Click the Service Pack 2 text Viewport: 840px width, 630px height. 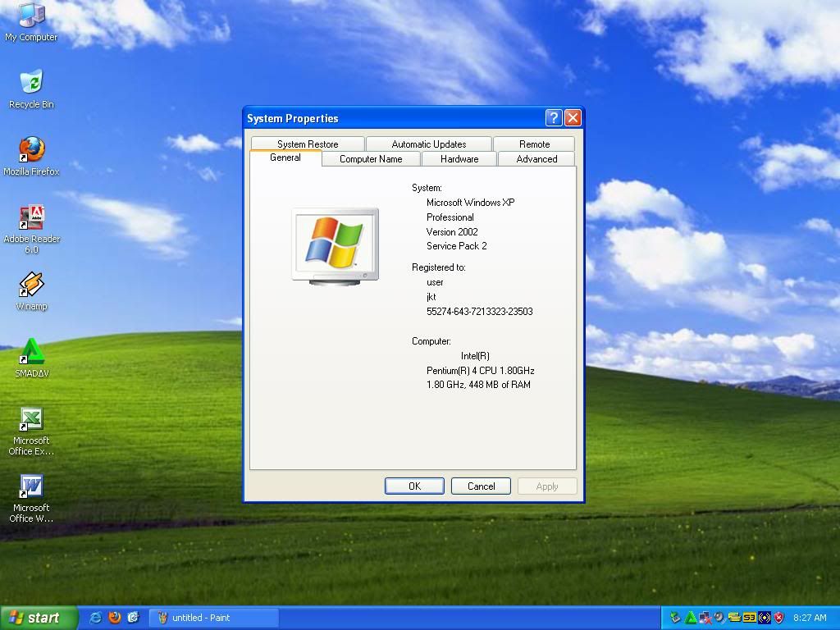[456, 246]
